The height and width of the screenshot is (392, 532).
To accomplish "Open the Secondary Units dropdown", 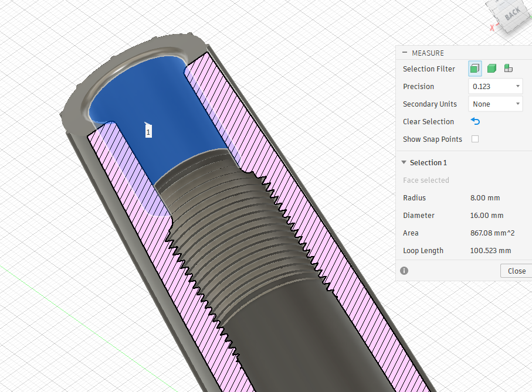I will [x=496, y=104].
